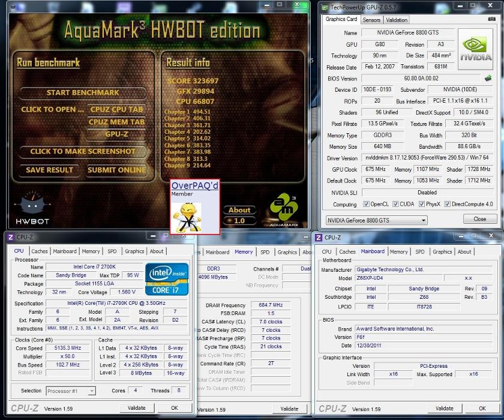This screenshot has width=504, height=420.
Task: Click the motherboard Model Z68XP-UD4 field
Action: [399, 278]
